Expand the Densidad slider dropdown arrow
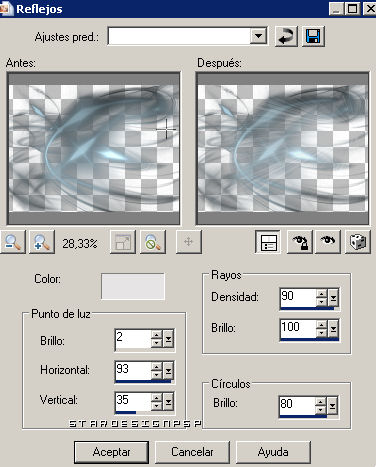Screen dimensions: 376x467 point(333,298)
